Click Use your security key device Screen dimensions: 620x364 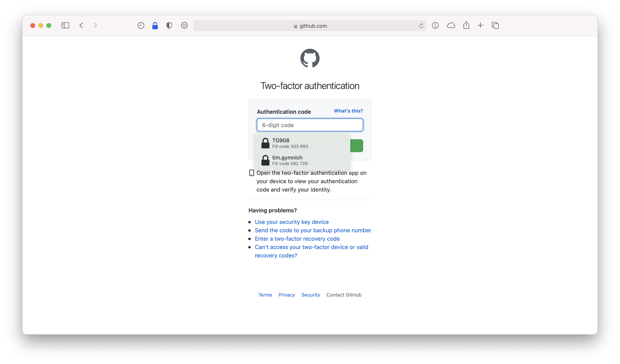292,222
